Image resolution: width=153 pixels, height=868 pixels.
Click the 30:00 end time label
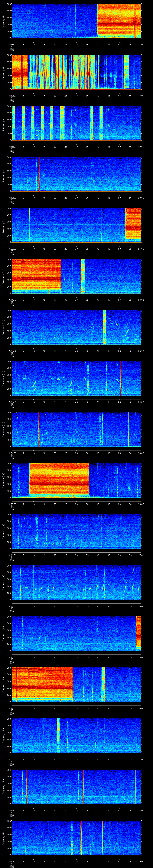[141, 708]
